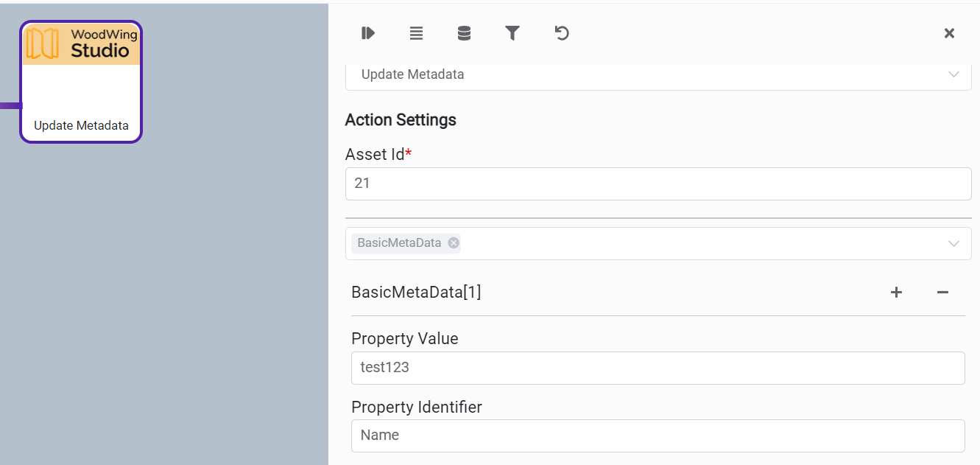Click the Asset Id input field
The height and width of the screenshot is (465, 980).
coord(658,183)
